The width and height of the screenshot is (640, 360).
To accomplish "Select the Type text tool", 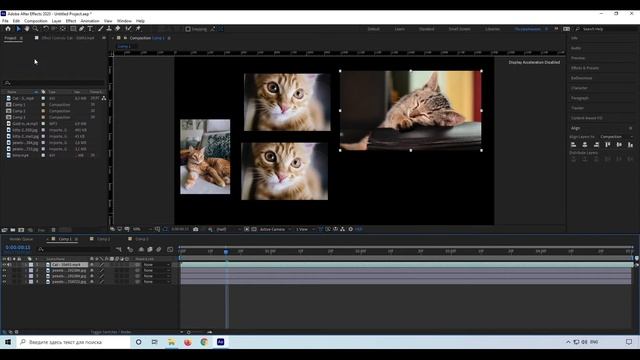I will (x=90, y=29).
